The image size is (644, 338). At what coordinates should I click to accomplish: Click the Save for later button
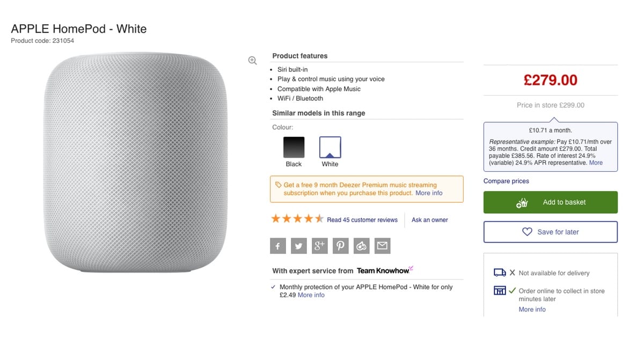coord(550,232)
